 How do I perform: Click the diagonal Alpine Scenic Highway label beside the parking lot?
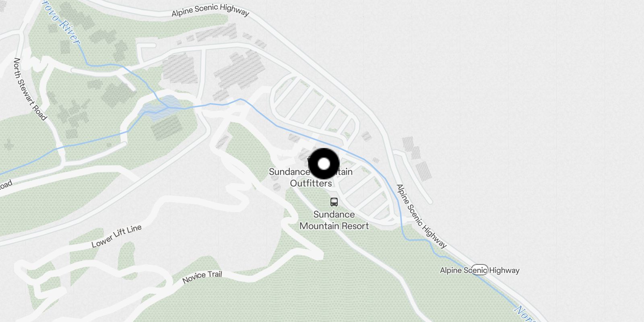421,216
